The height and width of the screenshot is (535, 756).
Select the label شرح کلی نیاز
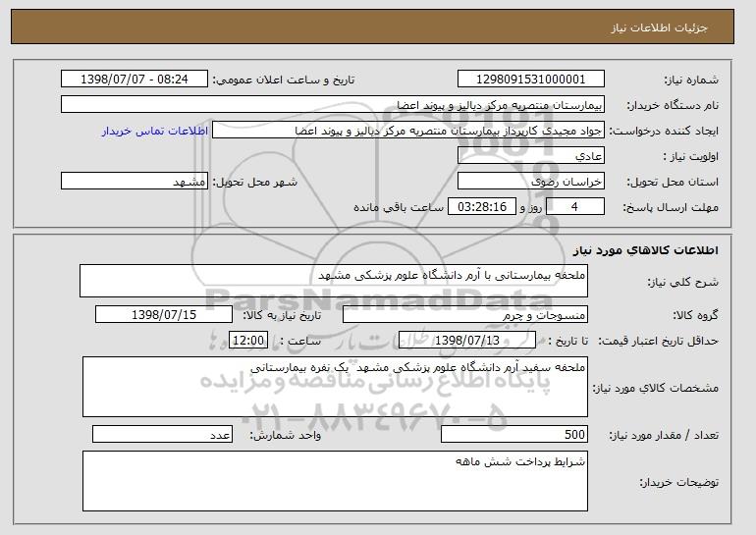click(682, 282)
